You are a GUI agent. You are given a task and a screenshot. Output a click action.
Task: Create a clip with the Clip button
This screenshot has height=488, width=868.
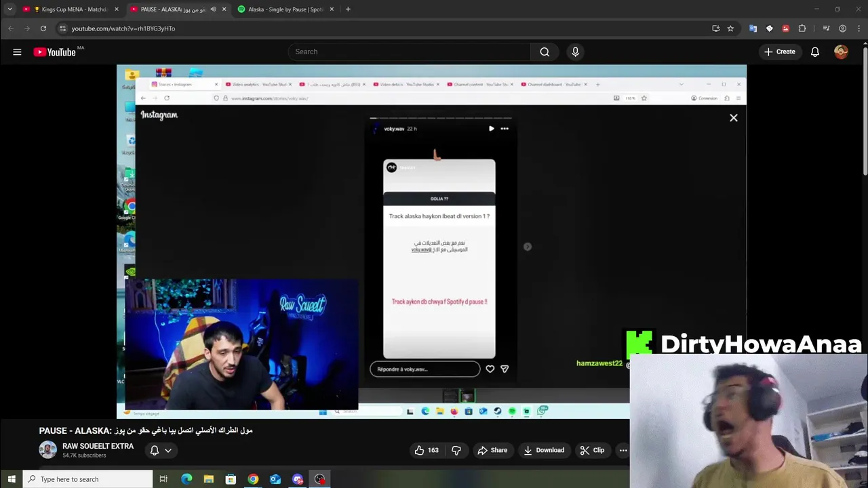[592, 450]
